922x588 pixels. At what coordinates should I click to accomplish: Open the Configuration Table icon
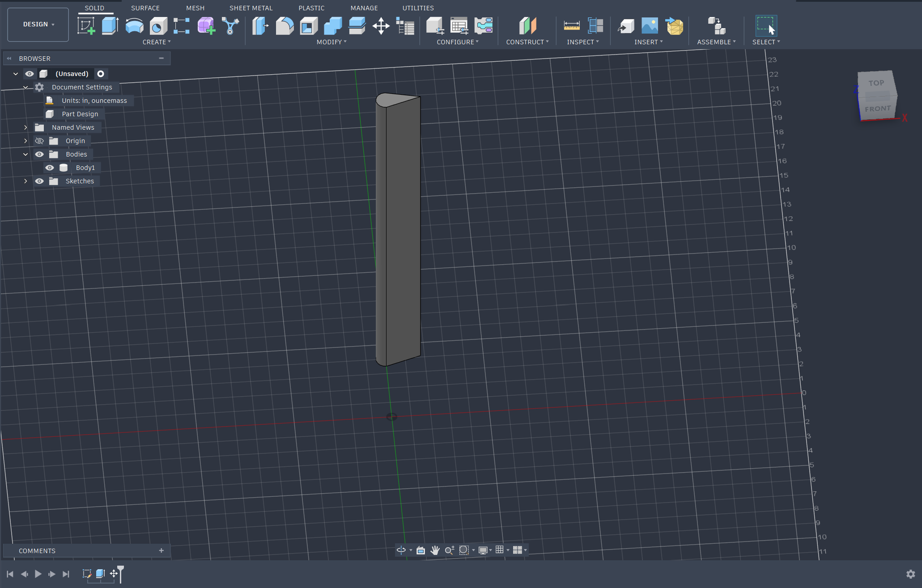click(x=459, y=26)
